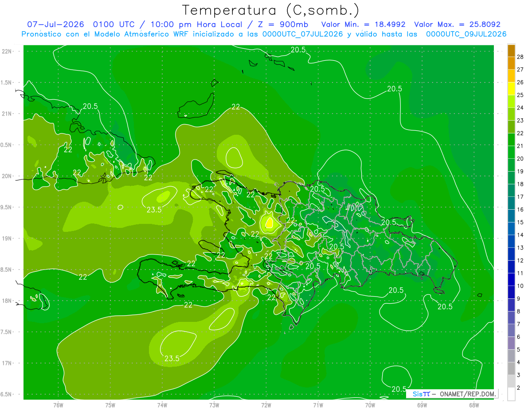Pick the orange swatch between 27 and 28

(511, 63)
